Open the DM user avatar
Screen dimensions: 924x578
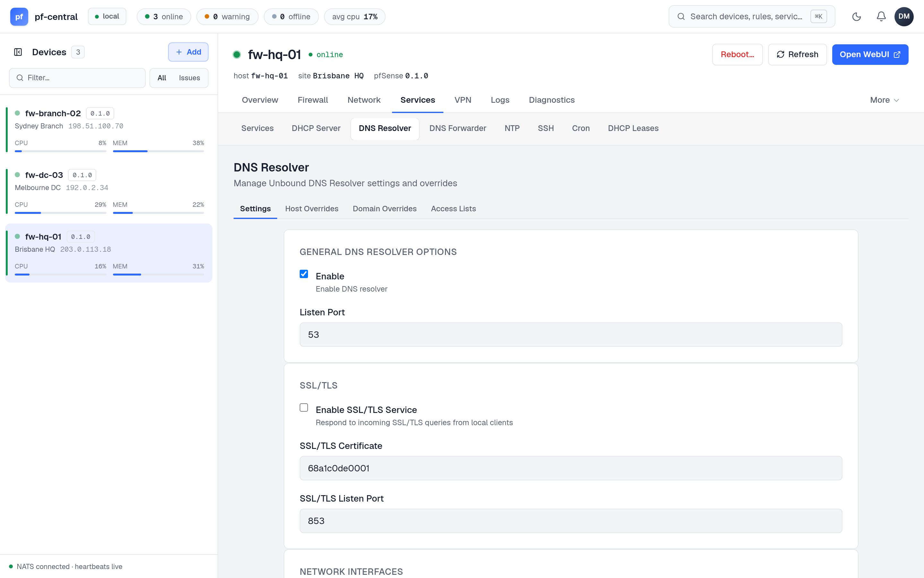904,16
